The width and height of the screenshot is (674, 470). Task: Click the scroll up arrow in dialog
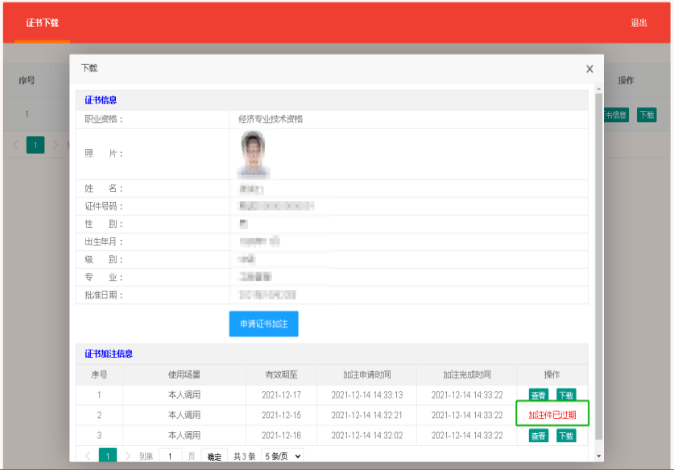click(599, 89)
